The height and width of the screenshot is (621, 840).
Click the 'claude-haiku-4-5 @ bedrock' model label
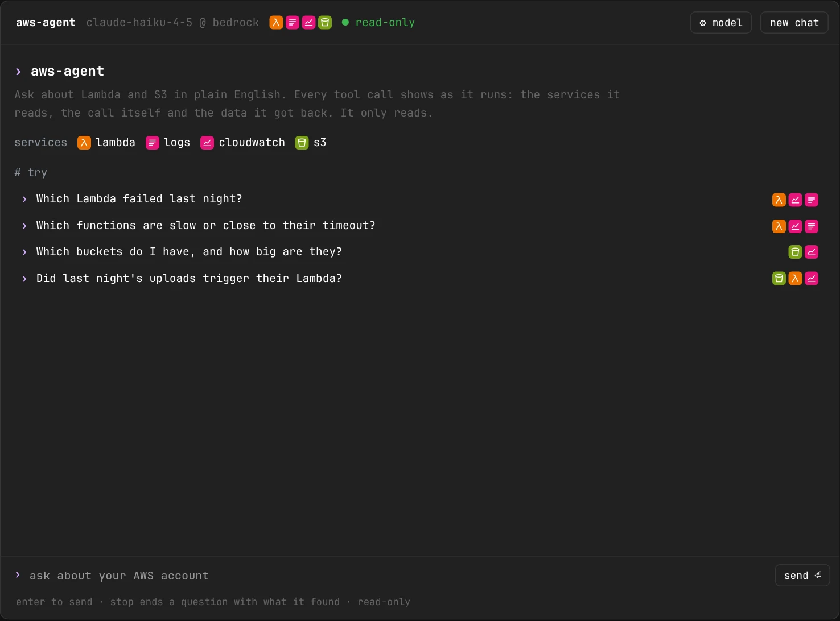point(172,23)
